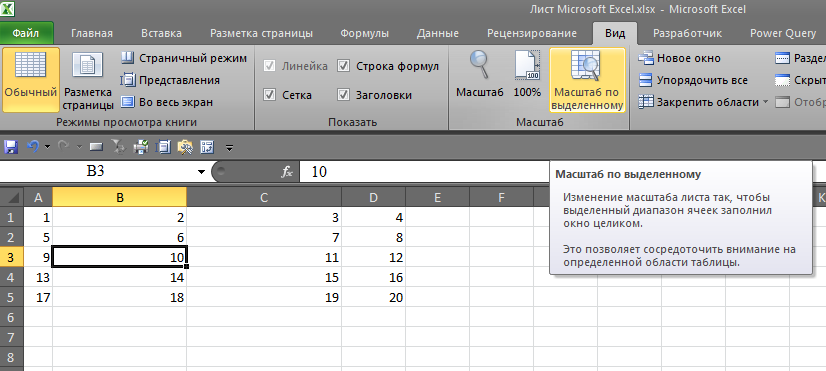Switch to the Формулы tab
Image resolution: width=826 pixels, height=371 pixels.
point(365,33)
